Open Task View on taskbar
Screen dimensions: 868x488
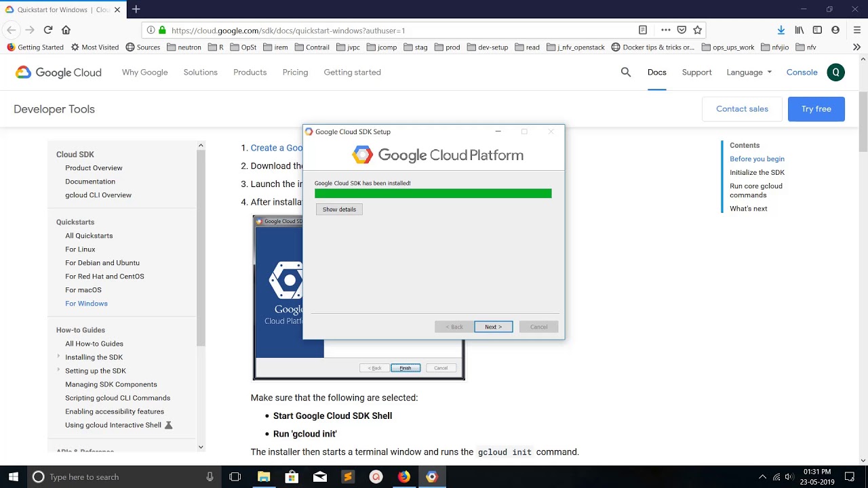[x=235, y=476]
